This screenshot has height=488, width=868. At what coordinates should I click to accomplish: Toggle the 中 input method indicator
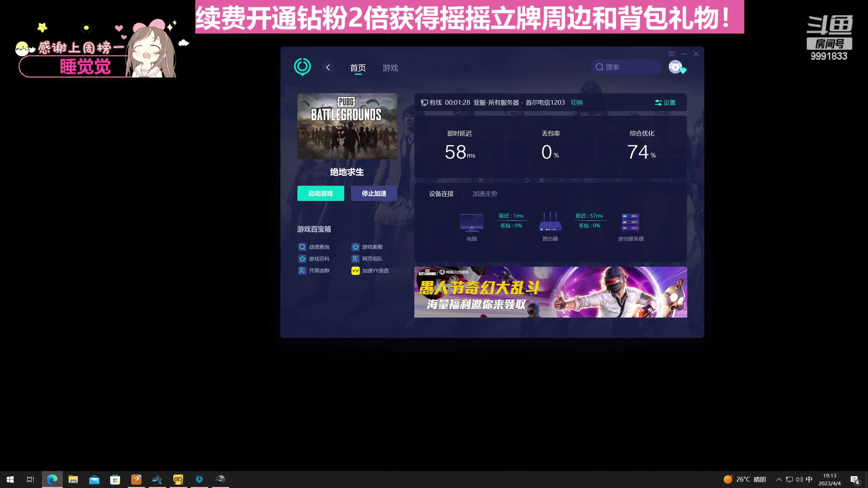tap(809, 480)
